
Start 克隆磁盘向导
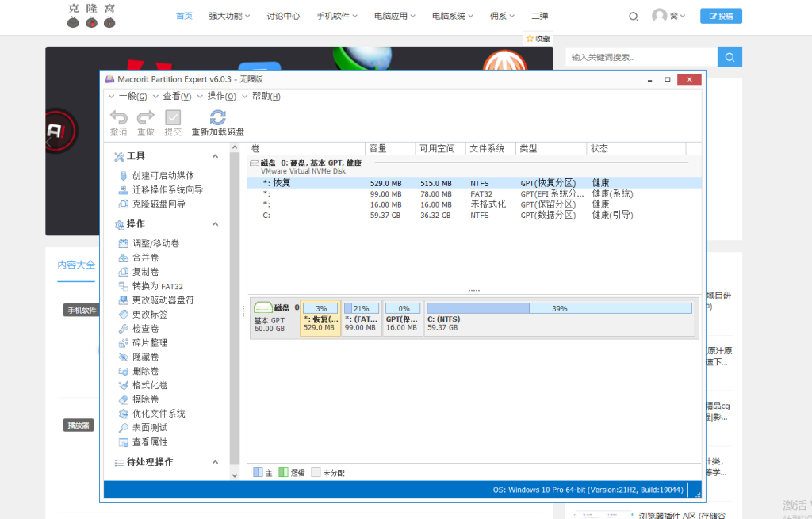point(151,204)
